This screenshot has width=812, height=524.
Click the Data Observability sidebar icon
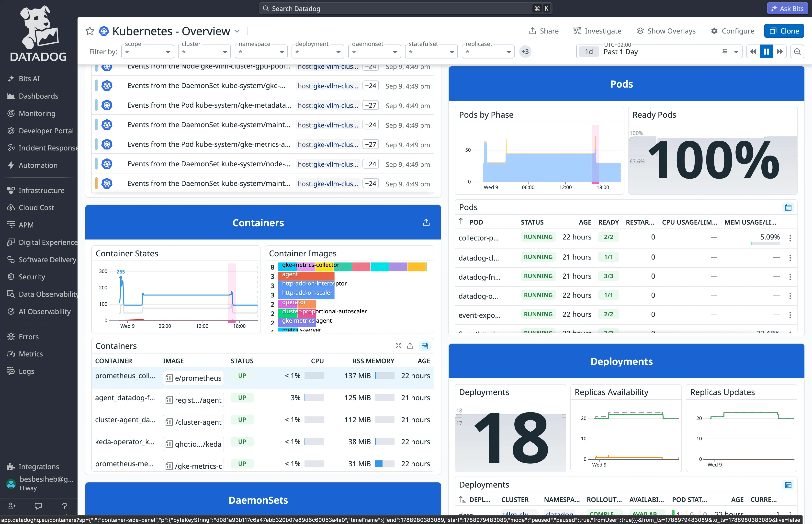coord(11,294)
